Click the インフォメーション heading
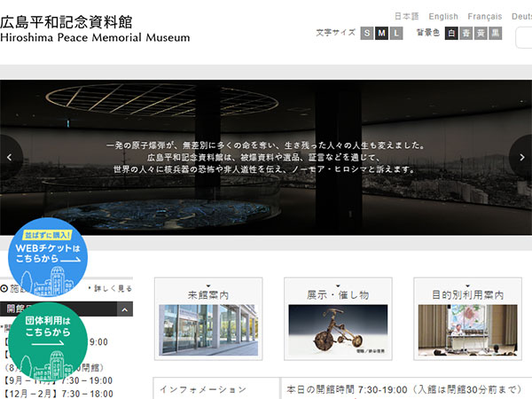Viewport: 532px width, 399px height. (x=203, y=389)
